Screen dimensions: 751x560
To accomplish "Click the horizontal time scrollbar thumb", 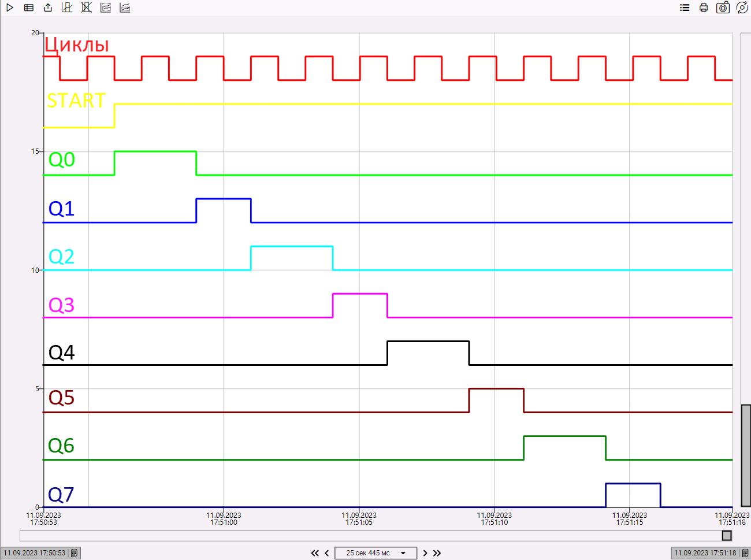I will (x=727, y=536).
